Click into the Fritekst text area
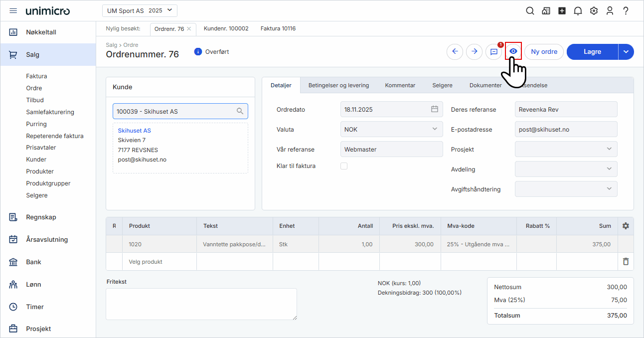Viewport: 644px width, 338px height. tap(201, 304)
